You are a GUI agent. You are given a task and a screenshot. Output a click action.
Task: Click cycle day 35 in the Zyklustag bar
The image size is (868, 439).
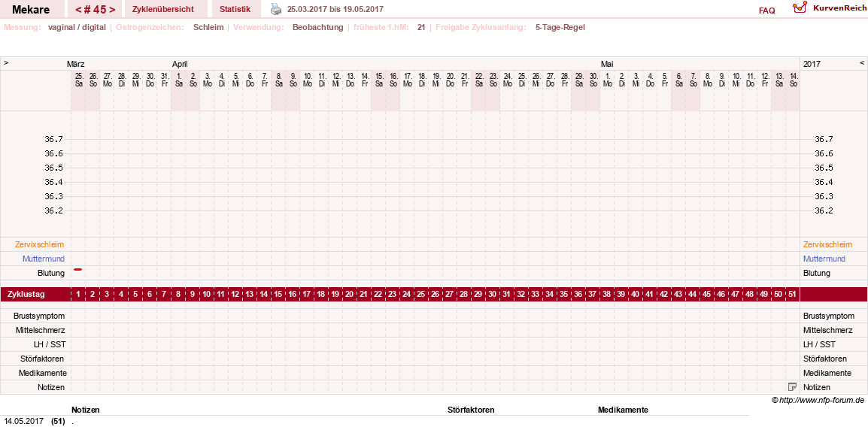pyautogui.click(x=563, y=295)
